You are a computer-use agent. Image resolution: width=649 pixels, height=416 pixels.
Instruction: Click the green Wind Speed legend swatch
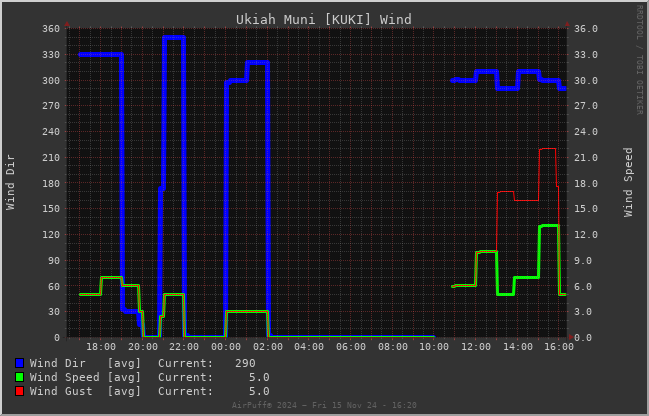tap(19, 377)
